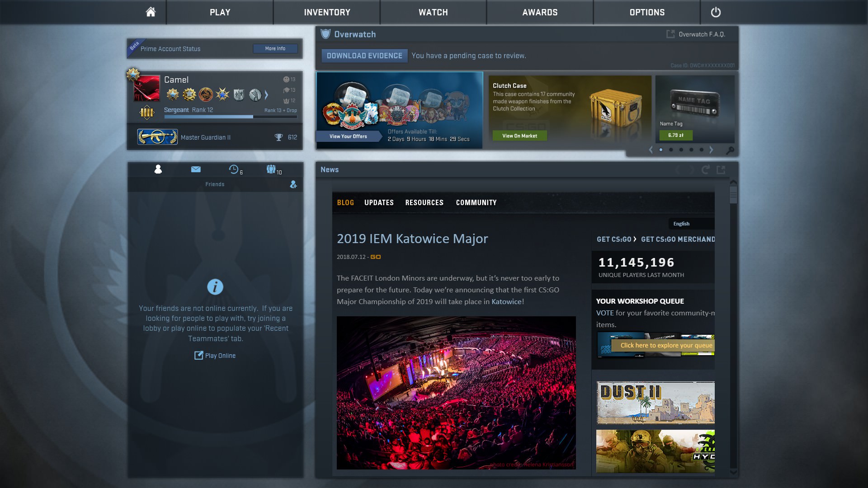Click the Master Guardian II rank badge

click(x=157, y=137)
